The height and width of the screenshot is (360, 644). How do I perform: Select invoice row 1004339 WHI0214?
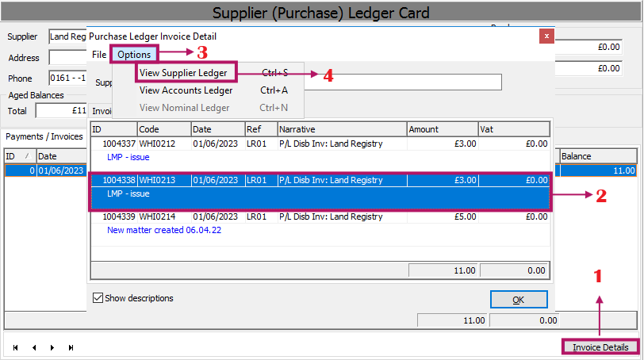click(x=320, y=224)
